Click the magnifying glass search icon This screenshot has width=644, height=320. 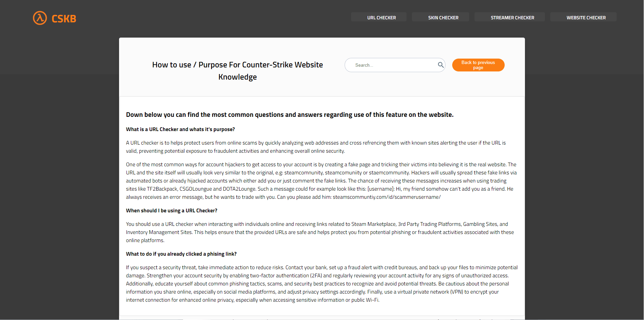441,65
